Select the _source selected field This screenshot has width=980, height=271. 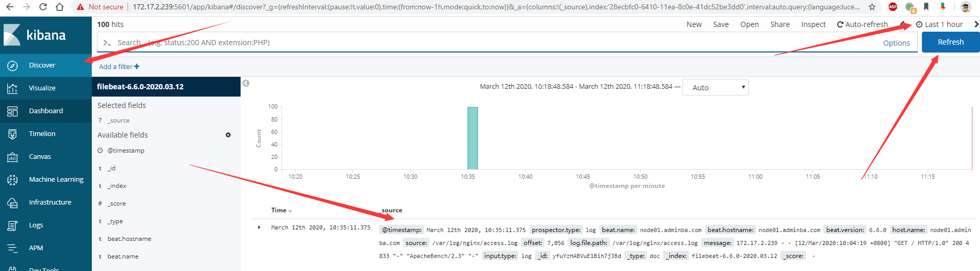click(119, 120)
